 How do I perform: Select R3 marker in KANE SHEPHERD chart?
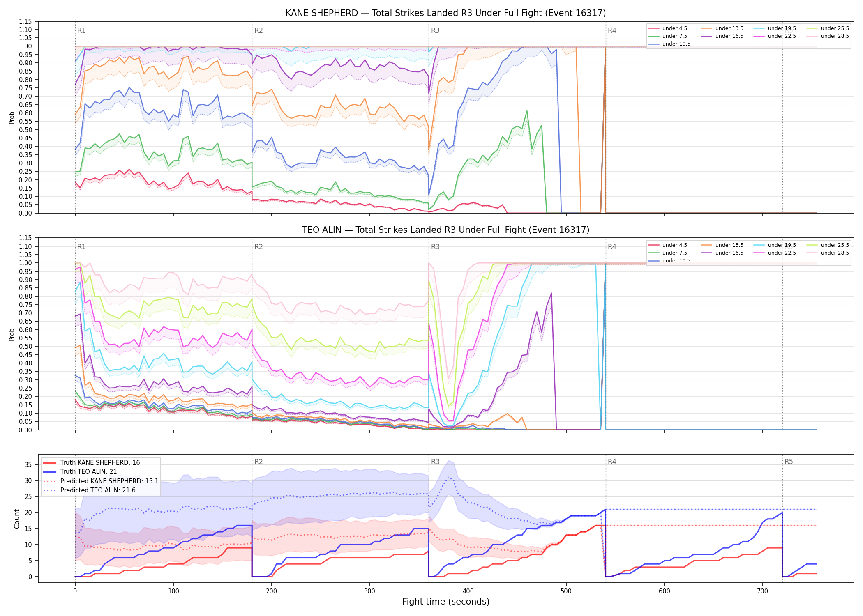[435, 30]
